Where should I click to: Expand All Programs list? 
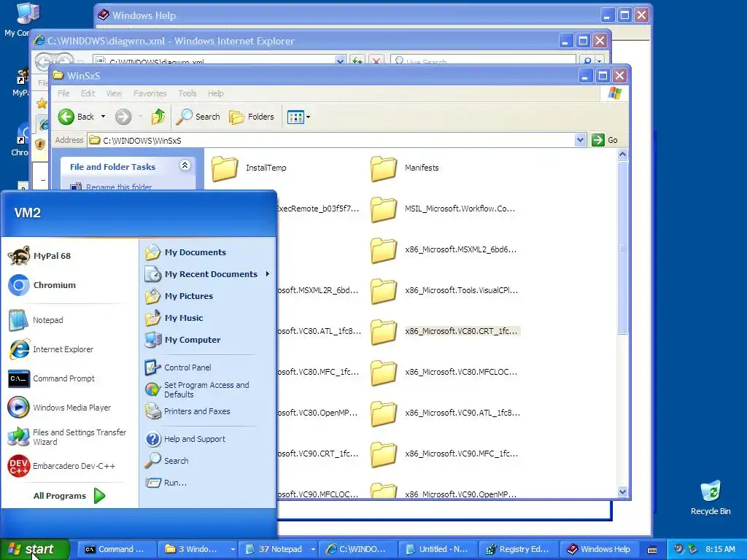coord(69,496)
